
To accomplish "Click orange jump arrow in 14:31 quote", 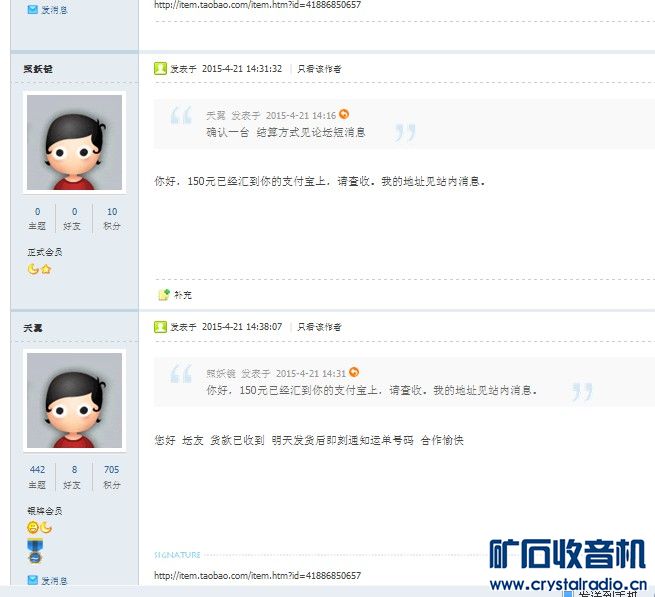I will (x=354, y=372).
